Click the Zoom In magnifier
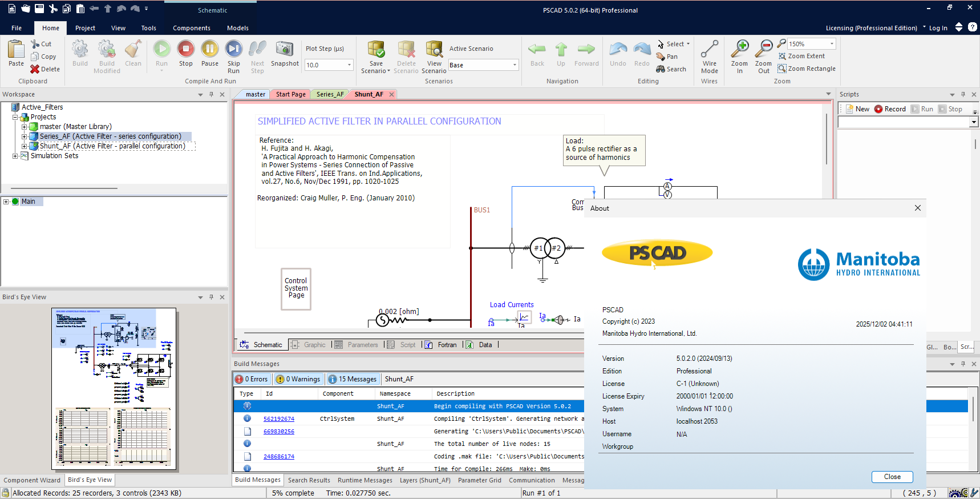Image resolution: width=980 pixels, height=499 pixels. pos(740,49)
